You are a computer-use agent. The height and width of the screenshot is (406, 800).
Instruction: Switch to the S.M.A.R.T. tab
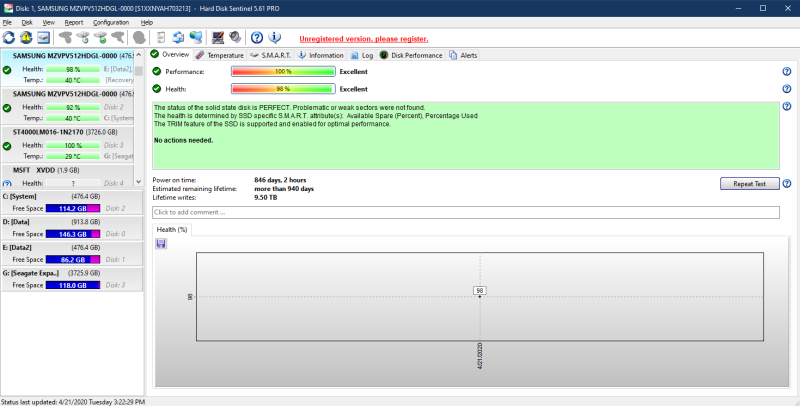pos(270,55)
